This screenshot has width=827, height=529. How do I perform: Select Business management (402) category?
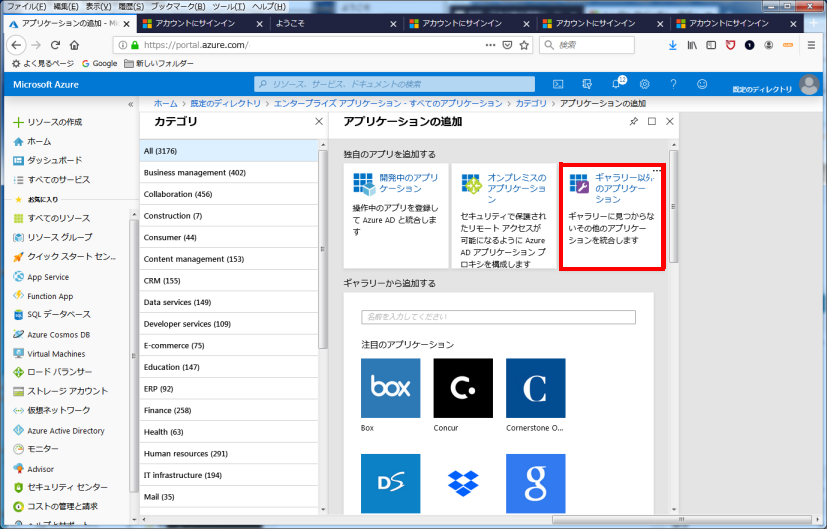click(229, 172)
